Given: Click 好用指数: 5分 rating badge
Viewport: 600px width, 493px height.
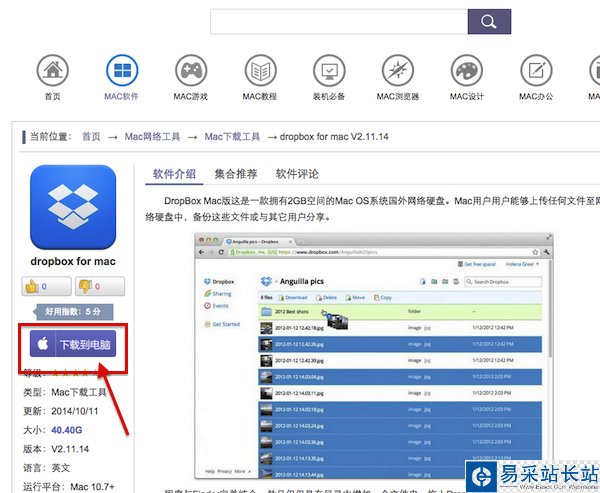Looking at the screenshot, I should (x=73, y=312).
